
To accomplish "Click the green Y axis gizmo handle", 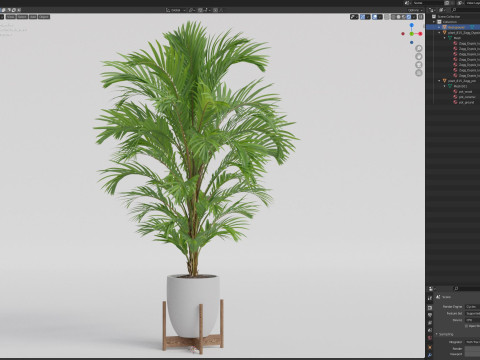I will [x=412, y=34].
